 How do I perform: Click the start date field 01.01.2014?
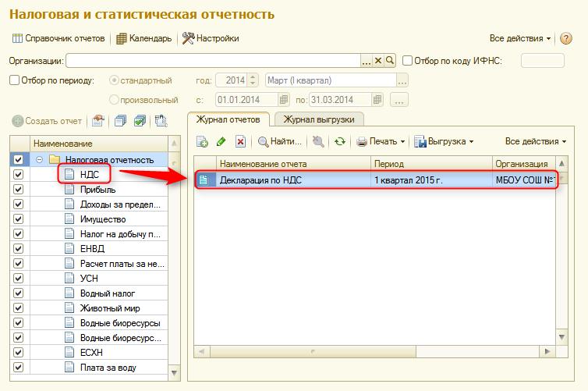point(247,100)
